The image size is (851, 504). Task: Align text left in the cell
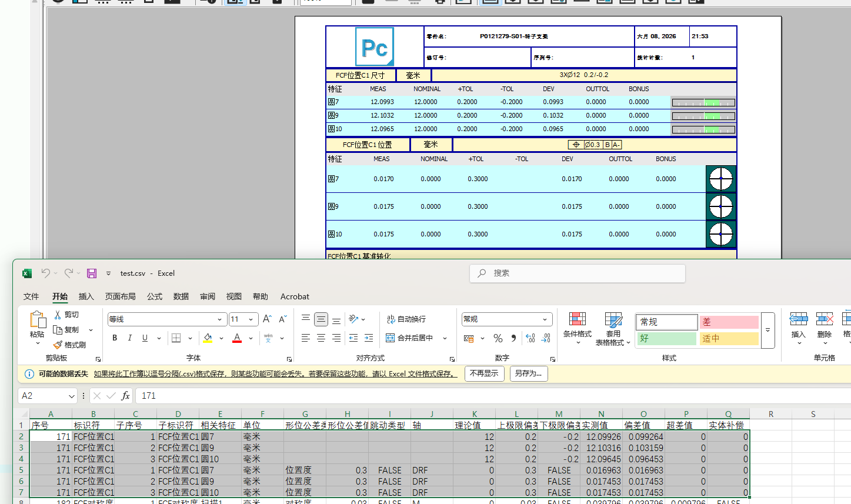[306, 338]
